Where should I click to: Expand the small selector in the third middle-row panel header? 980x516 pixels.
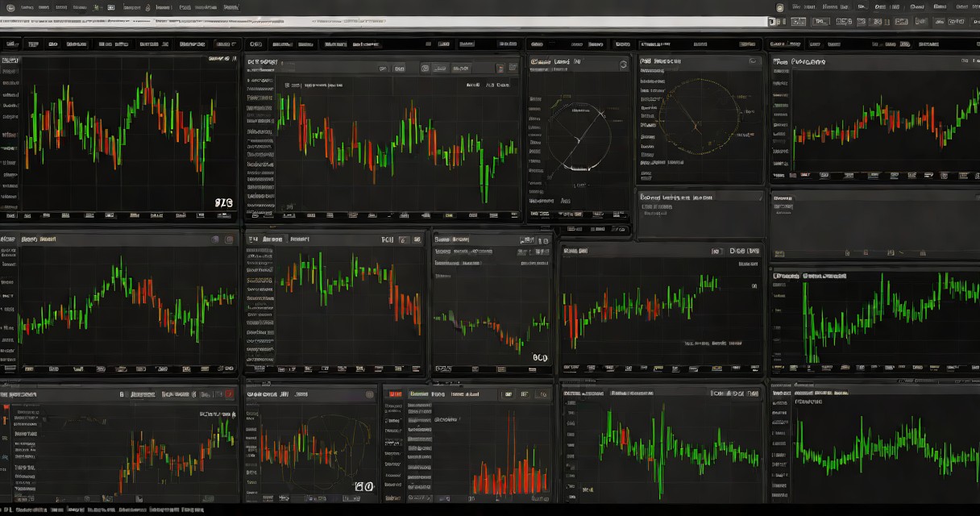(542, 240)
